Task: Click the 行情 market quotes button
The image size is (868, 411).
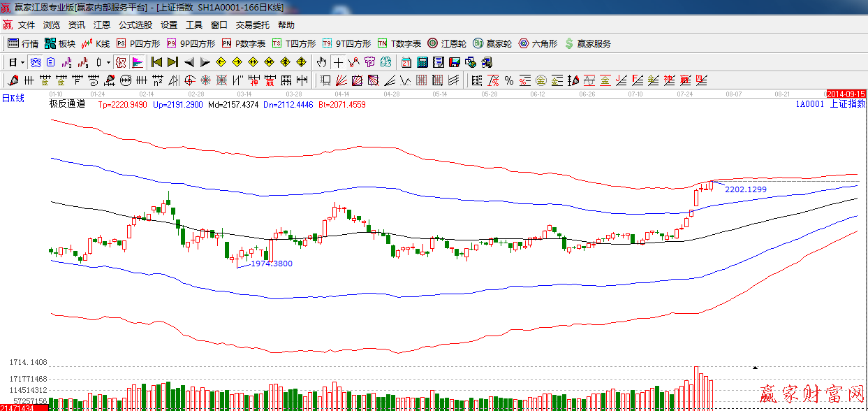Action: click(x=23, y=43)
